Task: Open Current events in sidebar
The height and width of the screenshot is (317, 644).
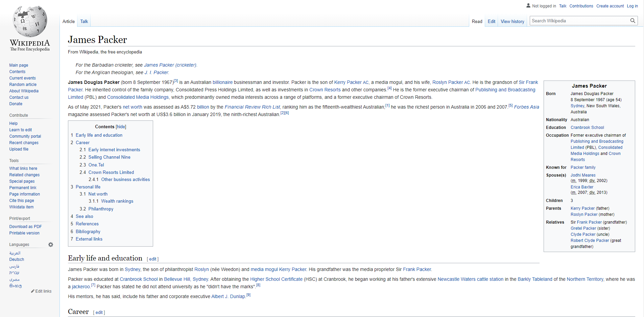Action: point(22,78)
